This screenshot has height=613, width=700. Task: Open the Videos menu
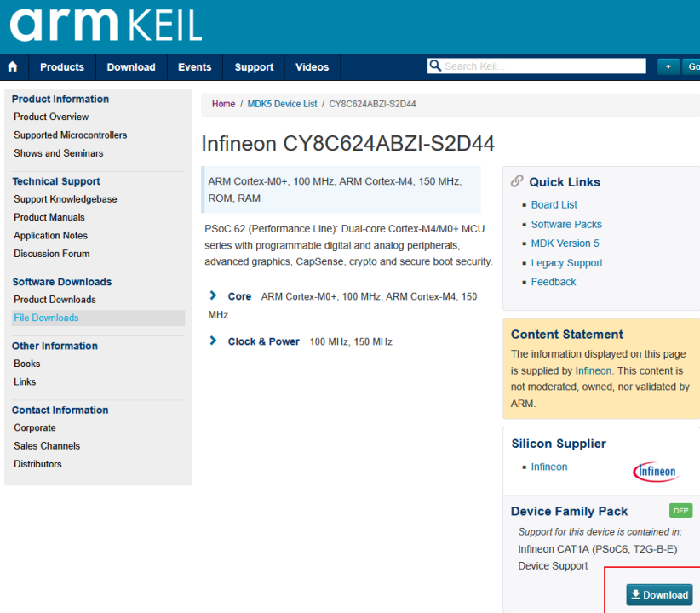tap(312, 67)
